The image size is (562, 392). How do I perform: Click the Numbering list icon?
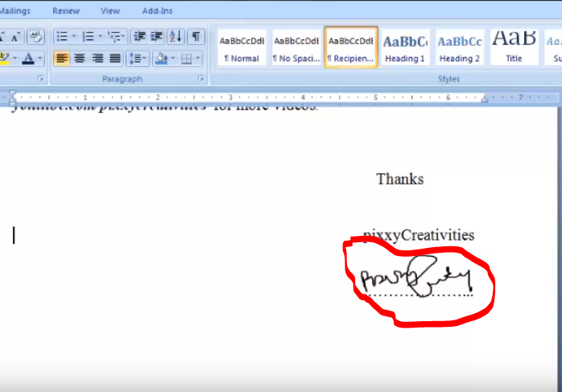pyautogui.click(x=88, y=36)
